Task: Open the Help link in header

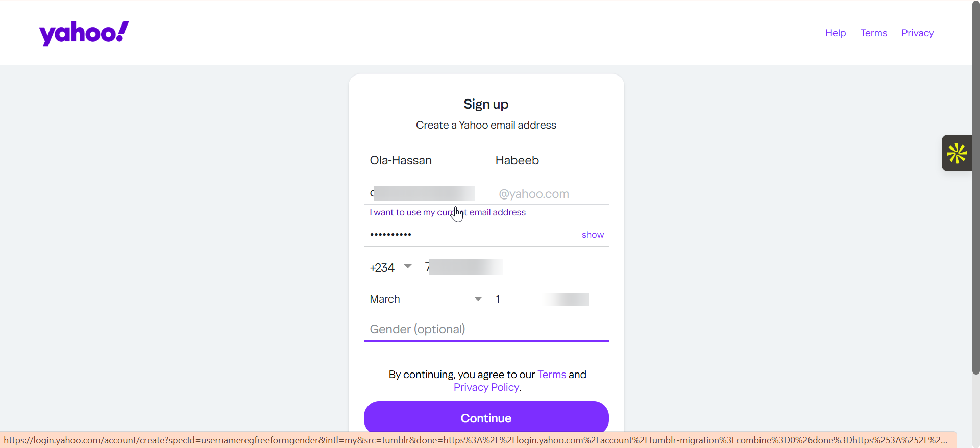Action: [835, 33]
